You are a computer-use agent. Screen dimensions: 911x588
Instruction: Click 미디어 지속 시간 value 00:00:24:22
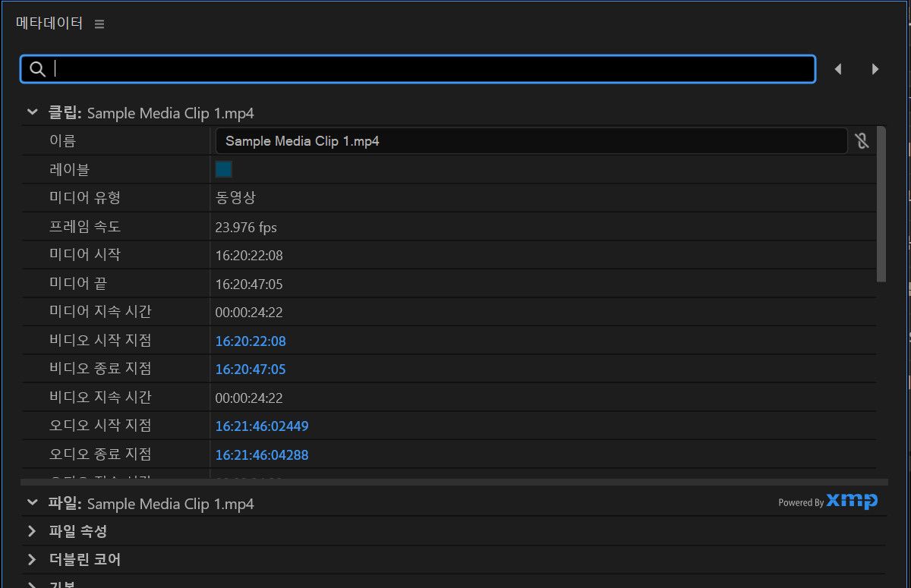point(249,313)
